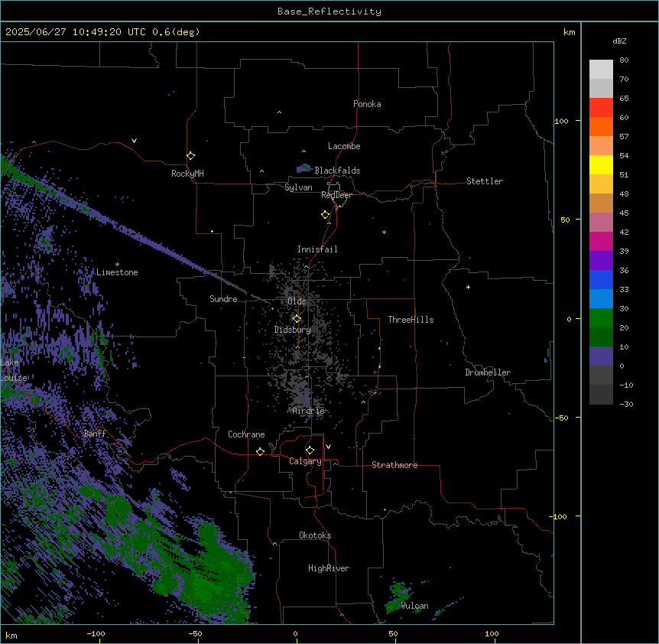
Task: Select the RedDeer city label
Action: [336, 195]
